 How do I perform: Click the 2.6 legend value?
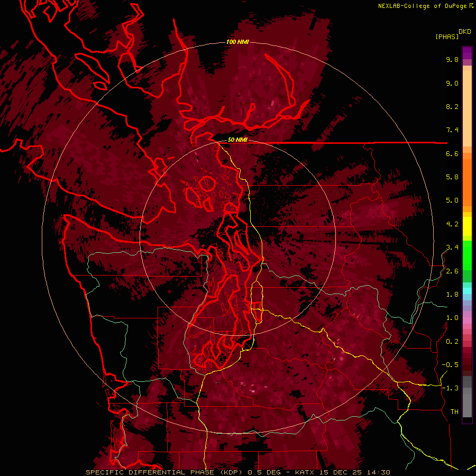pos(452,271)
